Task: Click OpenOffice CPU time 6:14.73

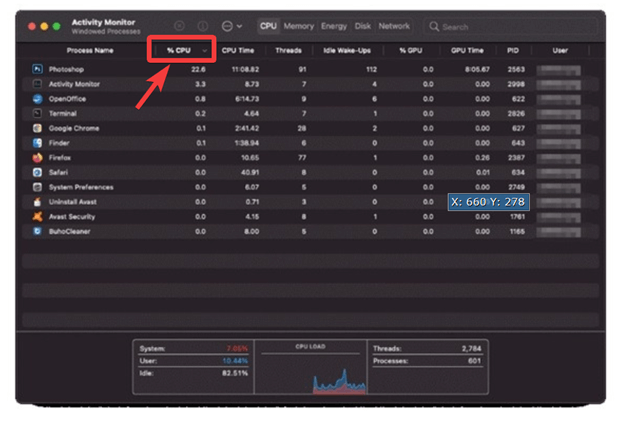Action: pyautogui.click(x=247, y=99)
